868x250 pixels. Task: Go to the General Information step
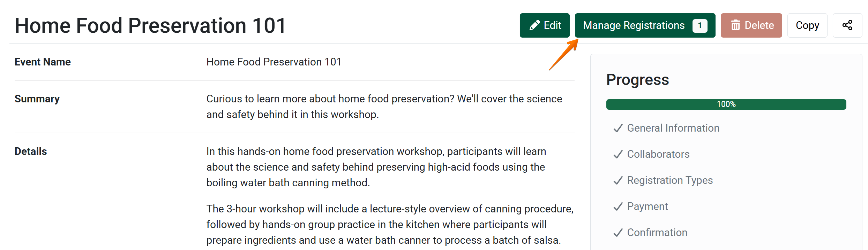point(673,128)
